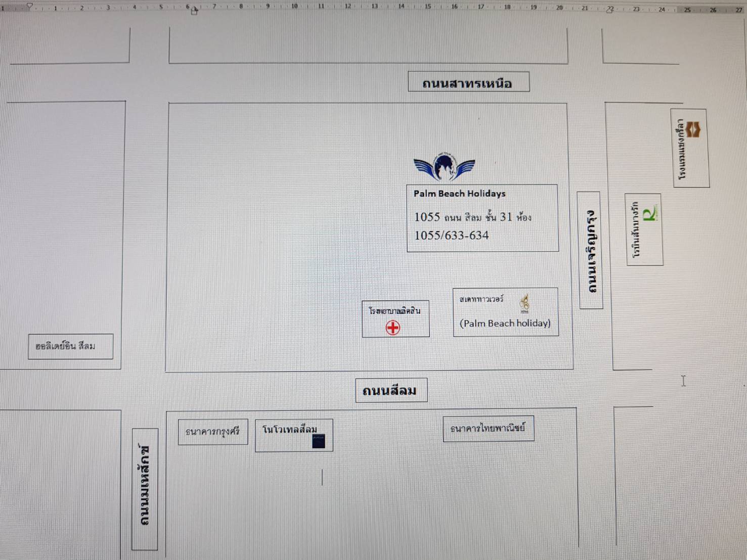The width and height of the screenshot is (747, 560).
Task: Click the Palm Beach Holidays heading text
Action: [x=459, y=194]
